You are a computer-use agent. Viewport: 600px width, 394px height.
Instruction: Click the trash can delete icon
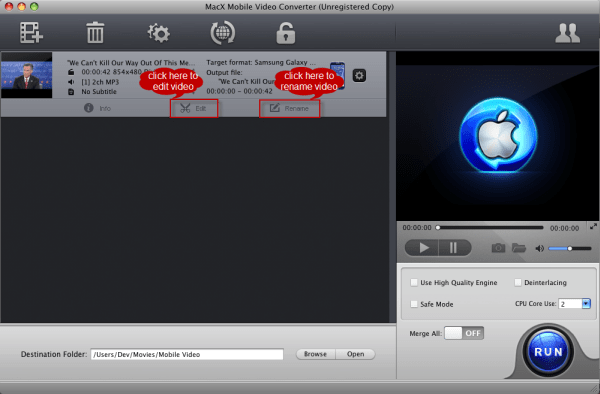point(95,33)
